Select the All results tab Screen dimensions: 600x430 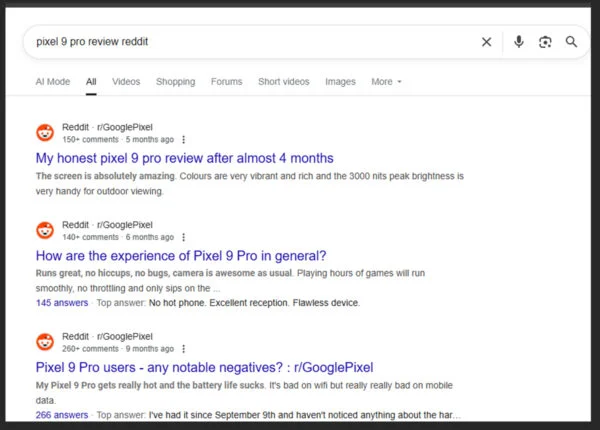click(91, 81)
